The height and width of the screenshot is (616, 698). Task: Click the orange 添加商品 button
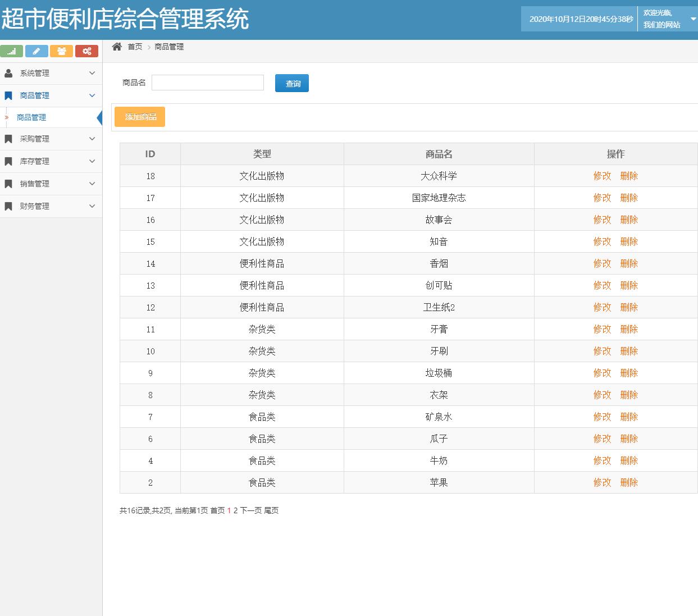pos(139,117)
